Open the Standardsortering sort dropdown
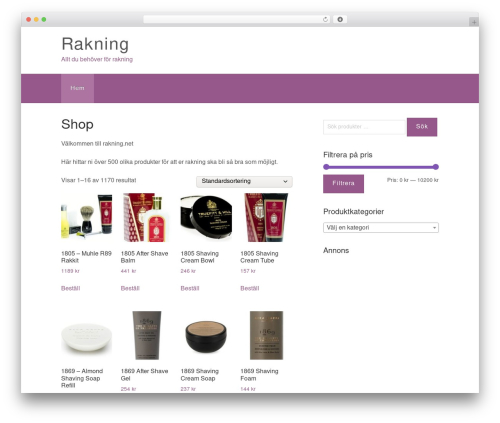This screenshot has height=423, width=500. click(244, 181)
